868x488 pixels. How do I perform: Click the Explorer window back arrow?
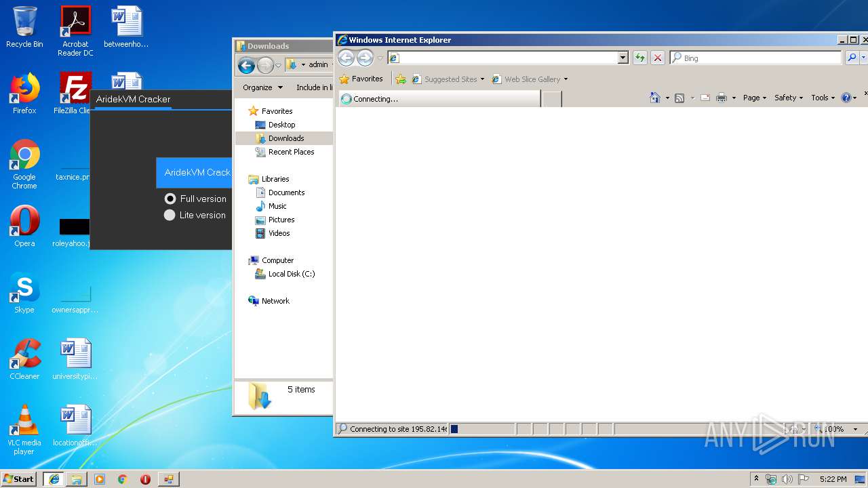[x=246, y=65]
